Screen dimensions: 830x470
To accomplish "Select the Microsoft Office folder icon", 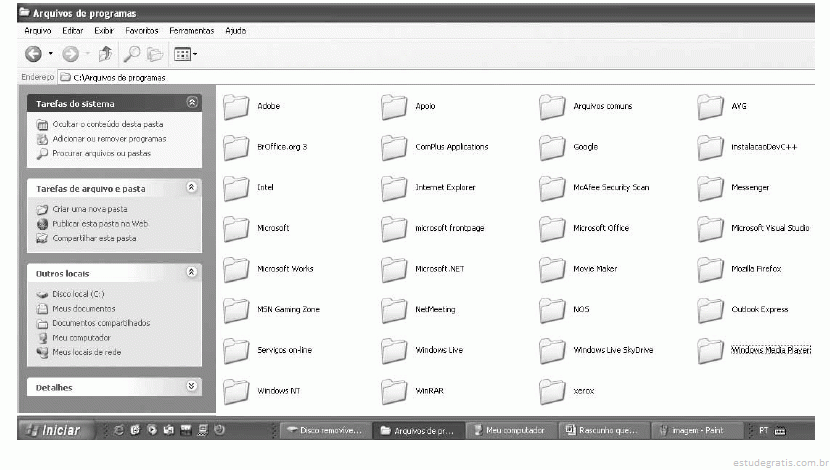I will [552, 229].
